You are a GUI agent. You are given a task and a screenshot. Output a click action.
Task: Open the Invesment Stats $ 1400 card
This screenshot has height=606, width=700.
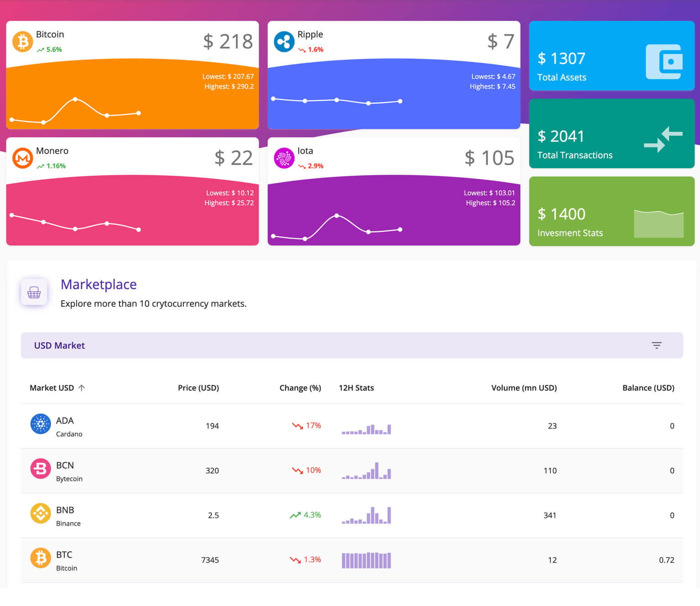pyautogui.click(x=611, y=211)
